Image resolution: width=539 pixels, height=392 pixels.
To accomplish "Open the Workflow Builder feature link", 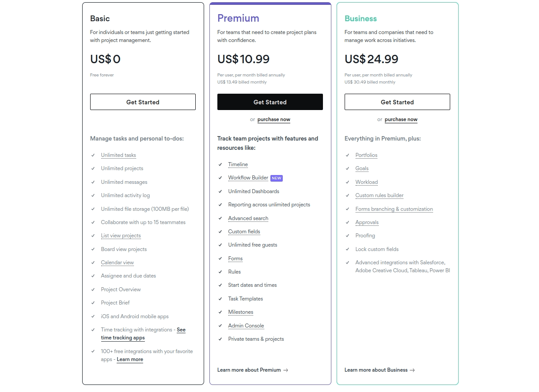I will coord(248,178).
